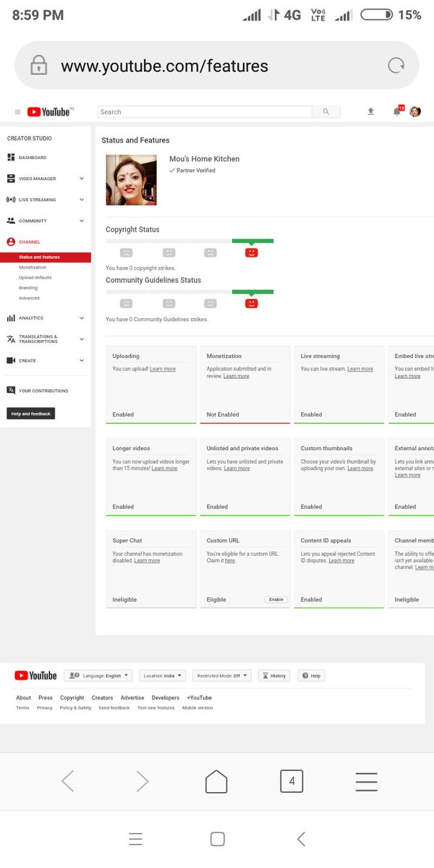Screen dimensions: 434x868
Task: Click Learn more in Live streaming card
Action: (360, 369)
